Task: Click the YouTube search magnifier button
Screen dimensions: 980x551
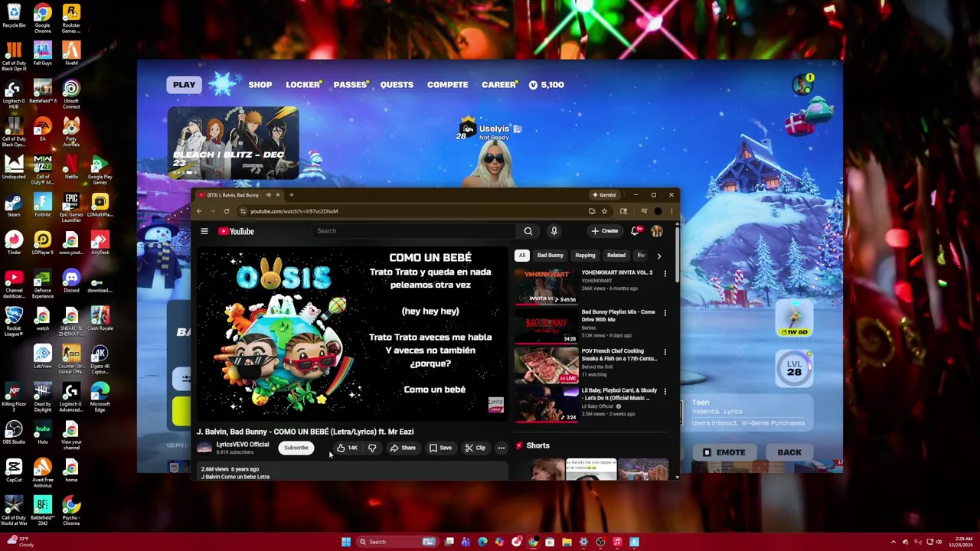Action: pos(528,231)
